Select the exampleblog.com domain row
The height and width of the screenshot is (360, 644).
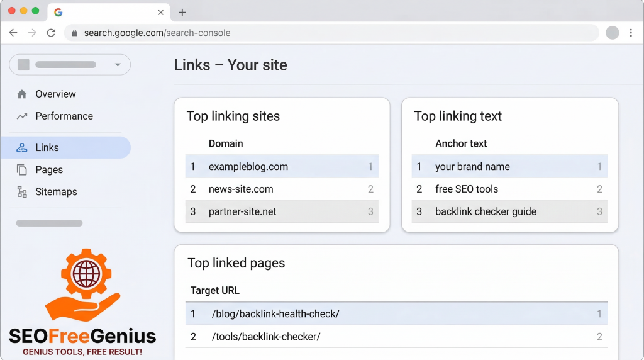point(282,166)
